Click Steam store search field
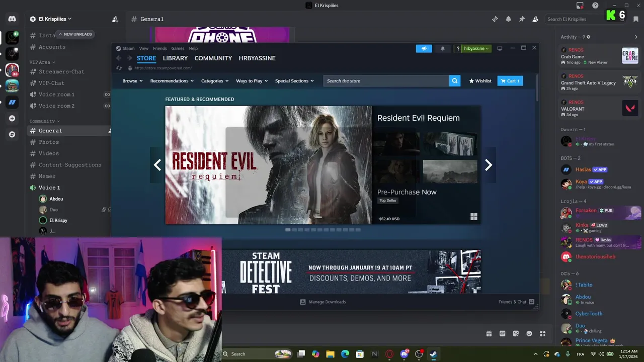This screenshot has height=362, width=644. 386,80
